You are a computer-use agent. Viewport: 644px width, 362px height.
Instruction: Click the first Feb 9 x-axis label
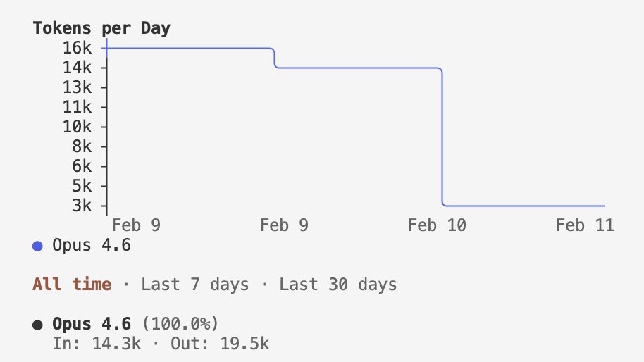pos(137,225)
